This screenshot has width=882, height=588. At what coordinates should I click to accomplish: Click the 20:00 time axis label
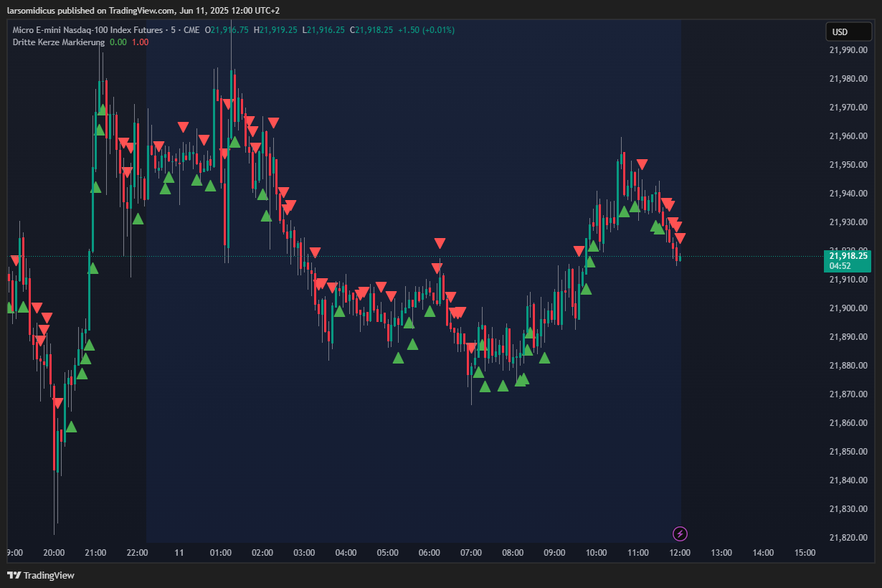coord(54,553)
